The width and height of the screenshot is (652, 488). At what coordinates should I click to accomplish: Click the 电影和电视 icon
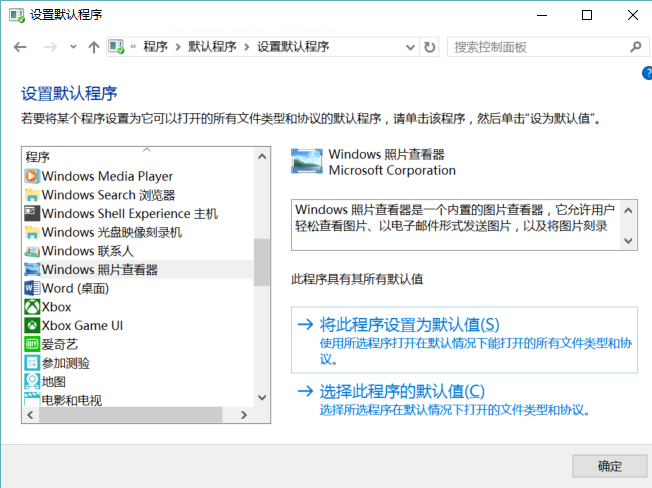32,399
